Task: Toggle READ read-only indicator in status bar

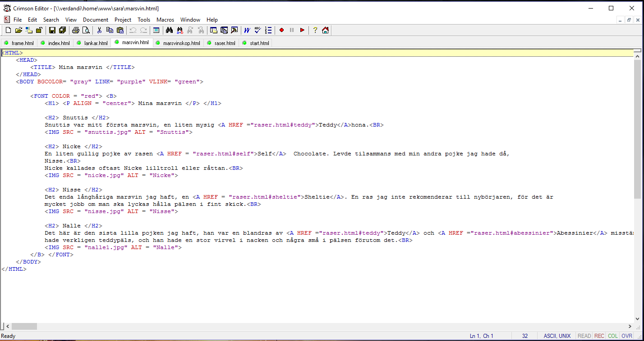Action: (x=584, y=336)
